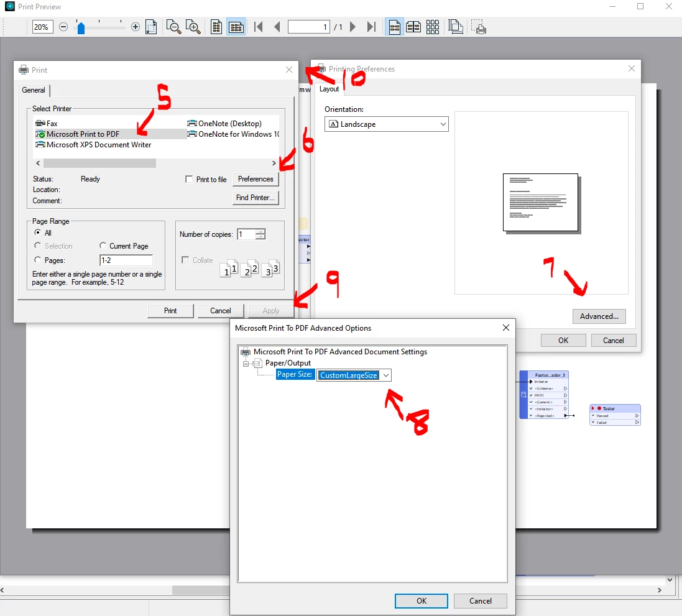Go to previous page
The height and width of the screenshot is (616, 682).
[277, 27]
